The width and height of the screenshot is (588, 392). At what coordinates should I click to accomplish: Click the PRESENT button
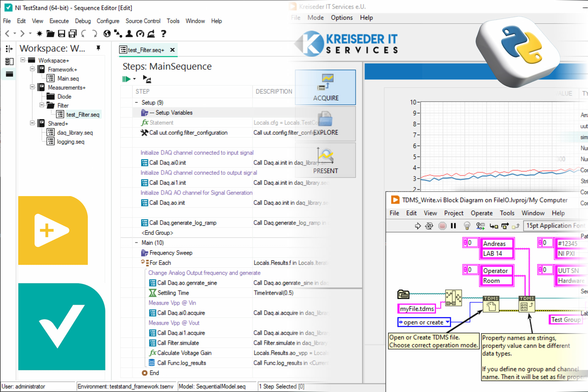coord(326,160)
